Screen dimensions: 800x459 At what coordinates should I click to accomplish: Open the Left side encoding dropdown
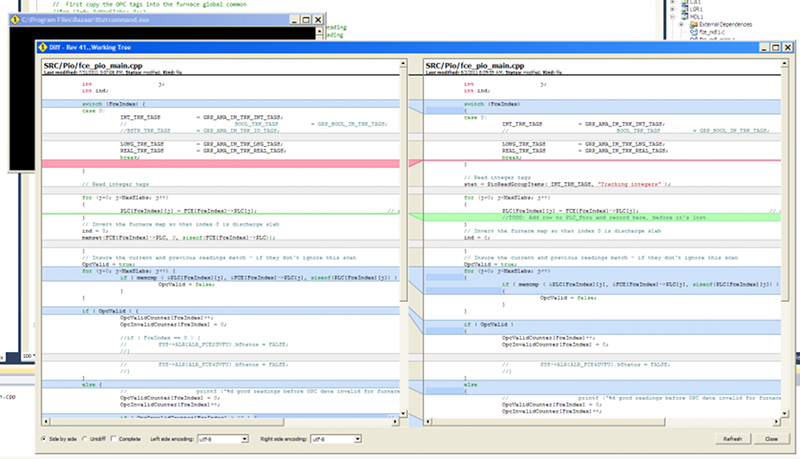pyautogui.click(x=223, y=439)
